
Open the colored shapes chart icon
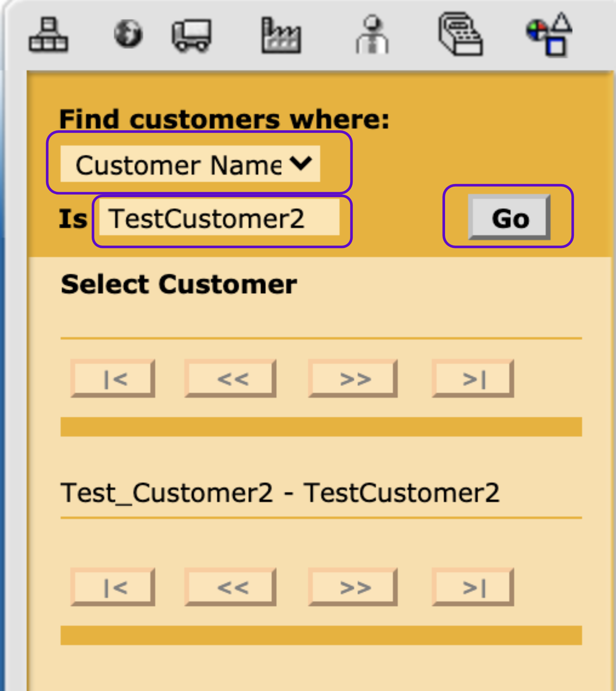(550, 35)
